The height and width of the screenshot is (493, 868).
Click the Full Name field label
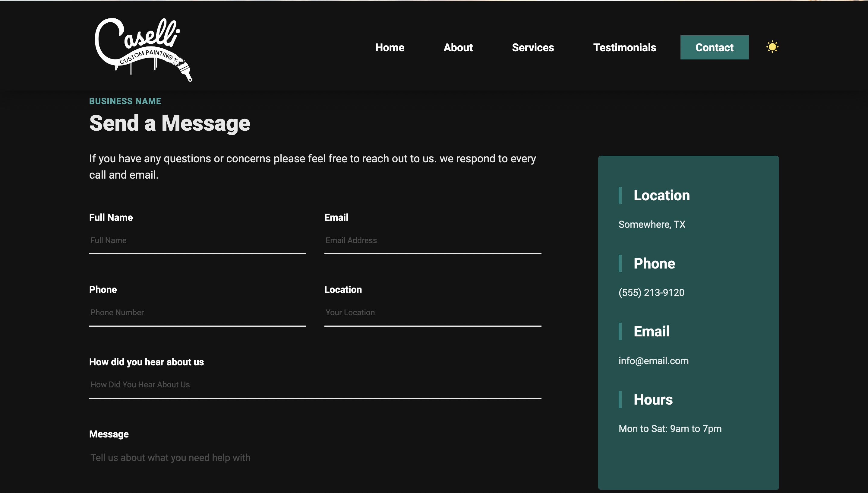pos(111,217)
